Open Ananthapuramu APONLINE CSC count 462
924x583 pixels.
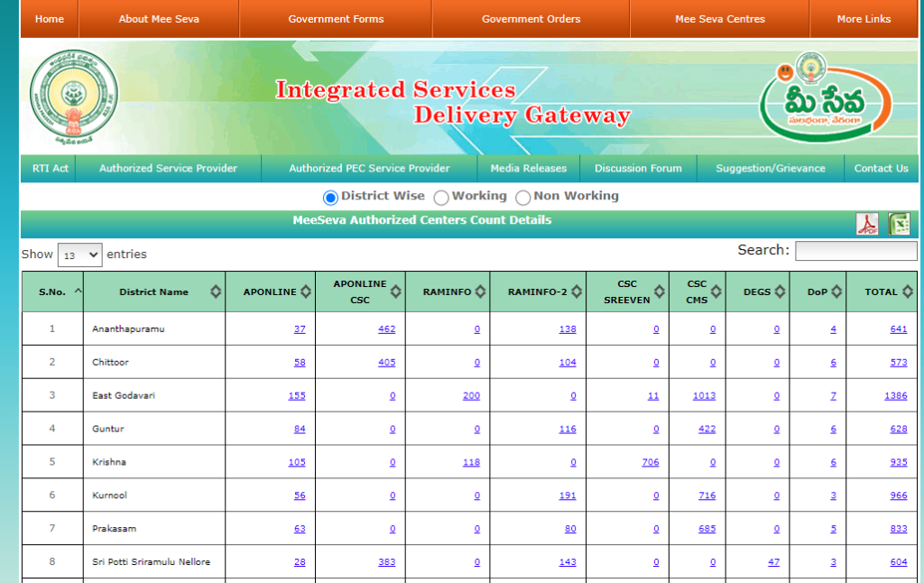tap(386, 329)
